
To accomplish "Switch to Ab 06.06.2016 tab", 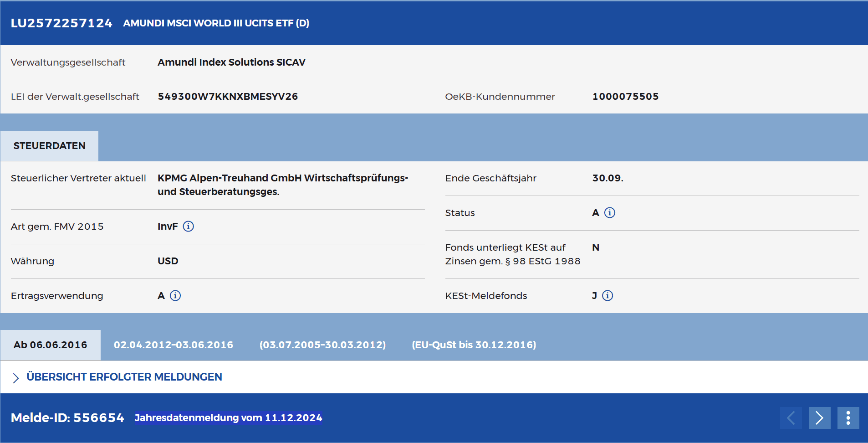I will 50,345.
